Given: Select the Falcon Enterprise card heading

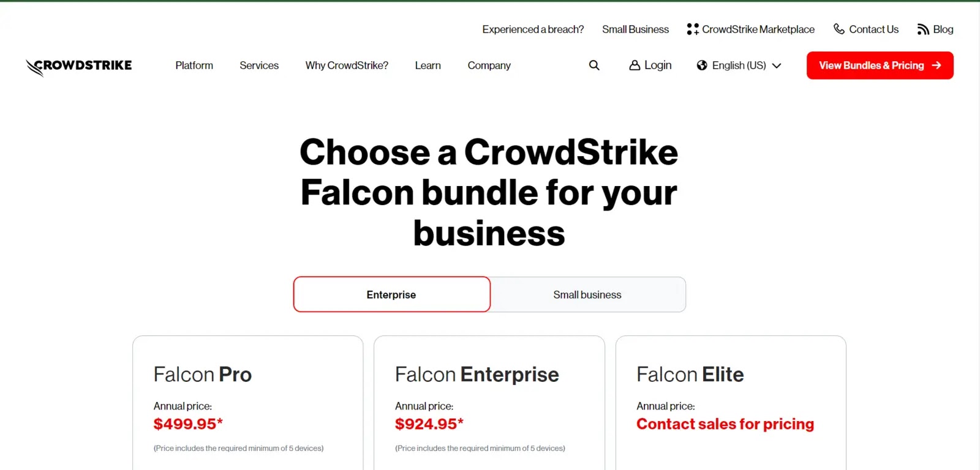Looking at the screenshot, I should click(477, 375).
